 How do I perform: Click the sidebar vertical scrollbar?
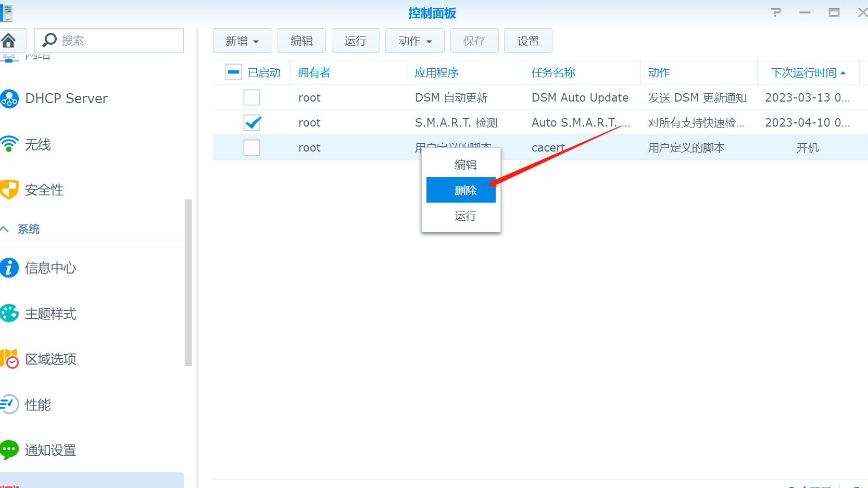[188, 283]
